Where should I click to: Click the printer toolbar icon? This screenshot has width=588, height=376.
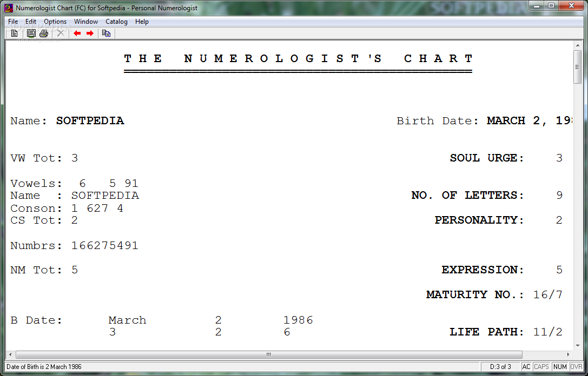(44, 33)
